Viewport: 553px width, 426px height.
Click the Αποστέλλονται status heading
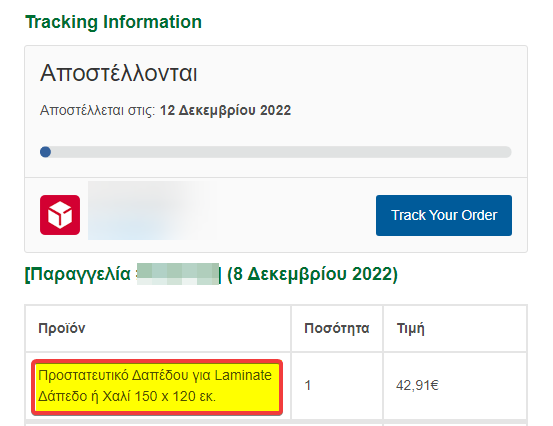tap(118, 73)
